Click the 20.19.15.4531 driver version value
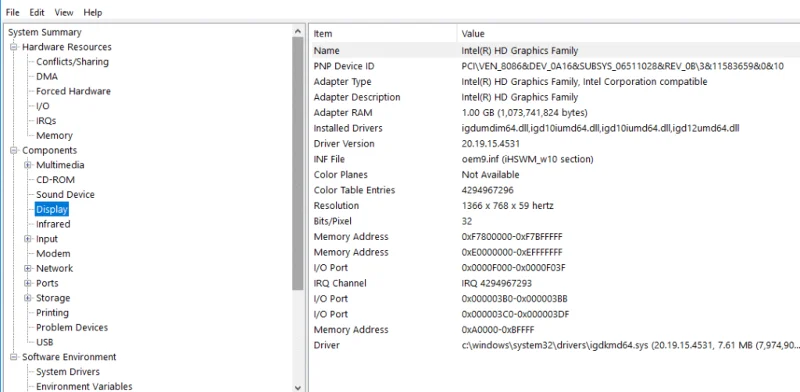 (x=490, y=143)
